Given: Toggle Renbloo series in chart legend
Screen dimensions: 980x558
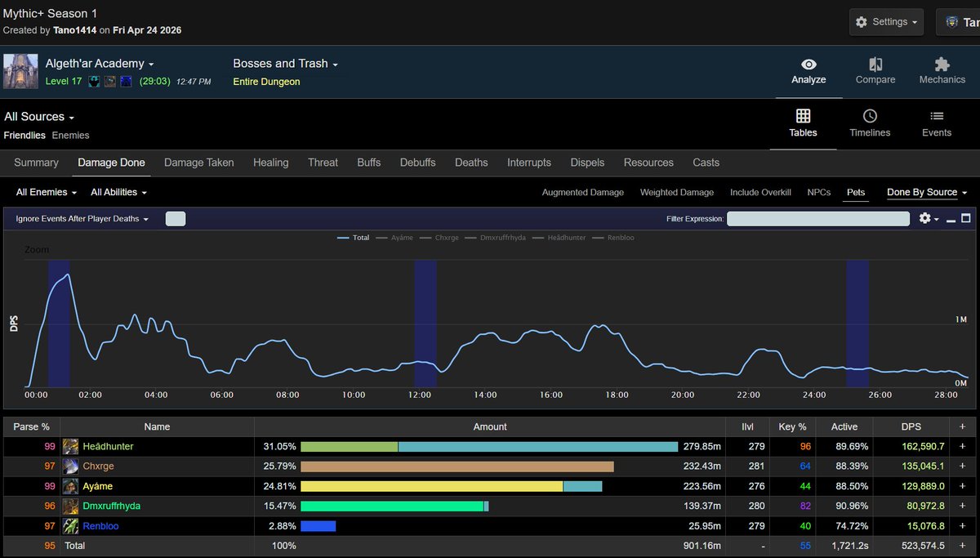Looking at the screenshot, I should click(x=614, y=238).
